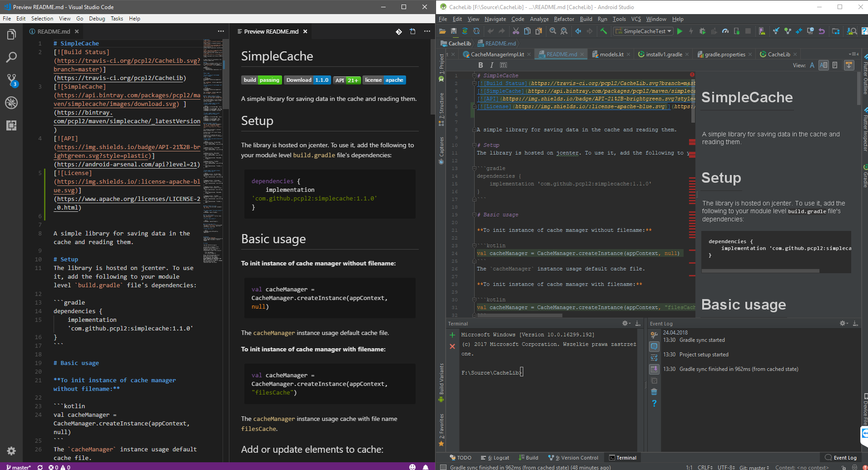Open the Refactor menu in Android Studio
Viewport: 868px width, 470px height.
pyautogui.click(x=564, y=19)
